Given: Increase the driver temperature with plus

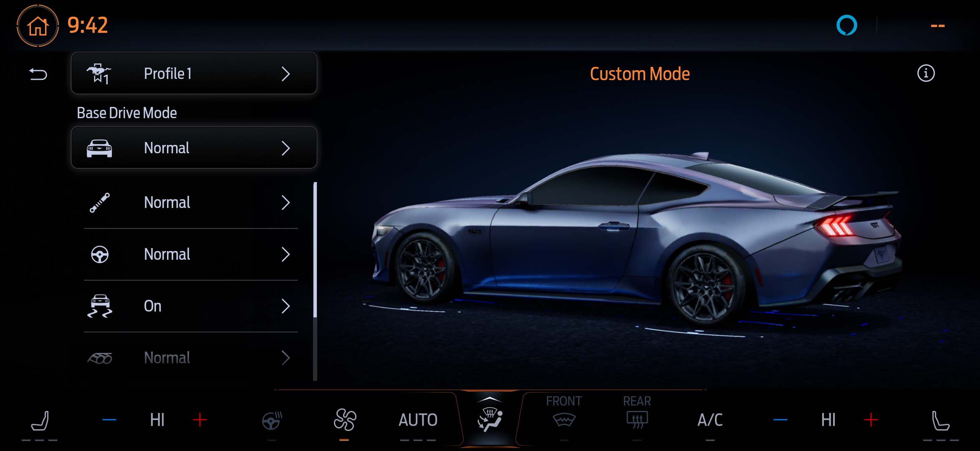Looking at the screenshot, I should click(x=200, y=420).
